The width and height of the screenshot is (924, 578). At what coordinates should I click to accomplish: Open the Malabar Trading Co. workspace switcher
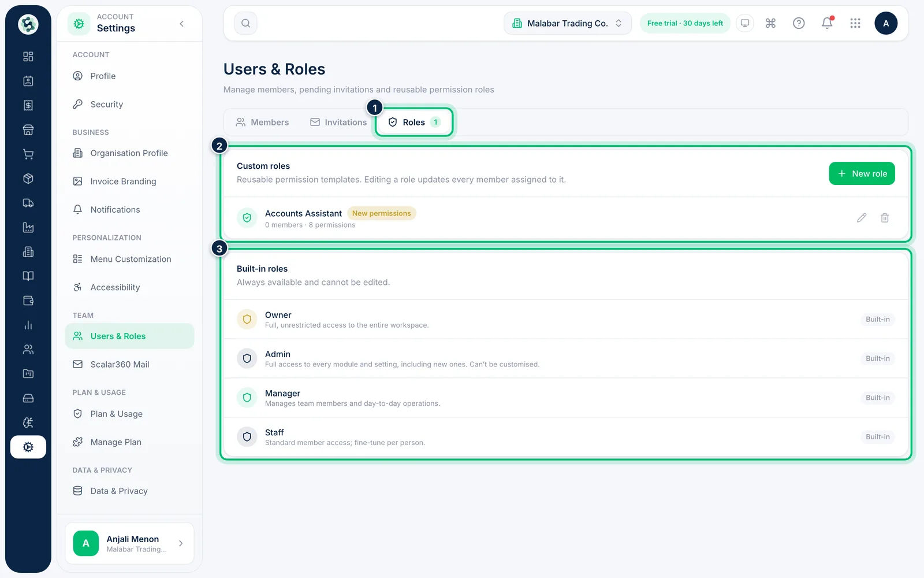[568, 23]
